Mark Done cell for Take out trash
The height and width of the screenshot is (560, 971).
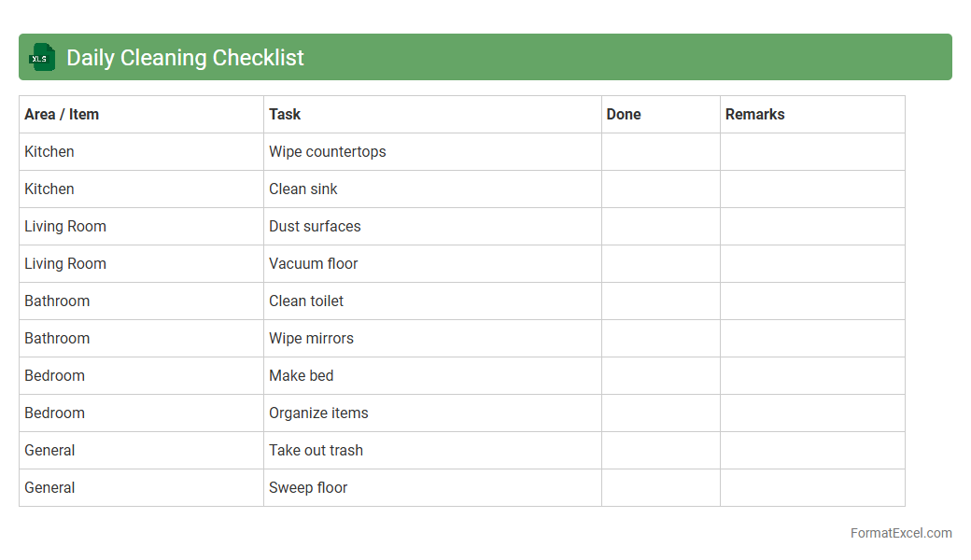point(660,450)
